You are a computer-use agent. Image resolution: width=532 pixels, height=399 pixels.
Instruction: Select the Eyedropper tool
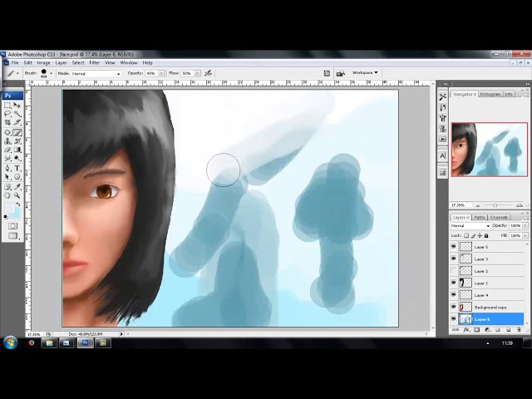(x=17, y=186)
